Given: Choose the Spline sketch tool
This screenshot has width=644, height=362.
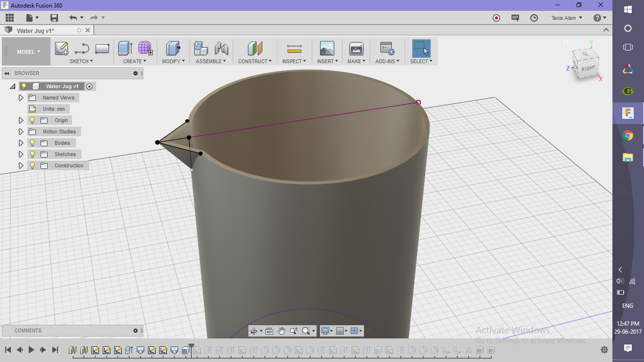Looking at the screenshot, I should click(82, 49).
